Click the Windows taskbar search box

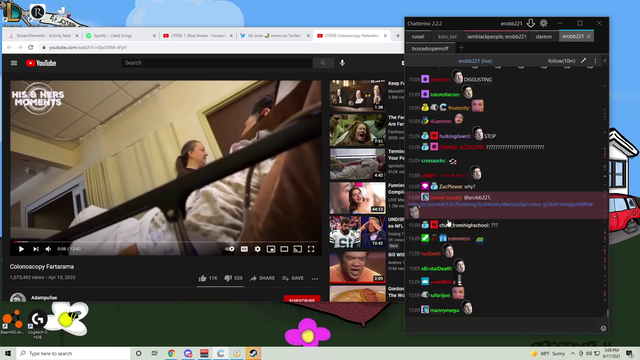point(73,353)
